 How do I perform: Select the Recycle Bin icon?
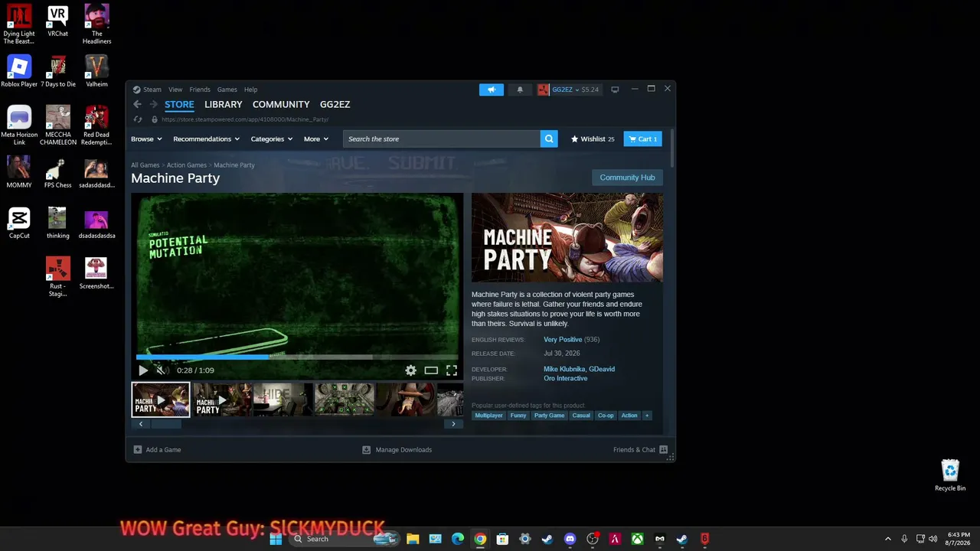[950, 475]
